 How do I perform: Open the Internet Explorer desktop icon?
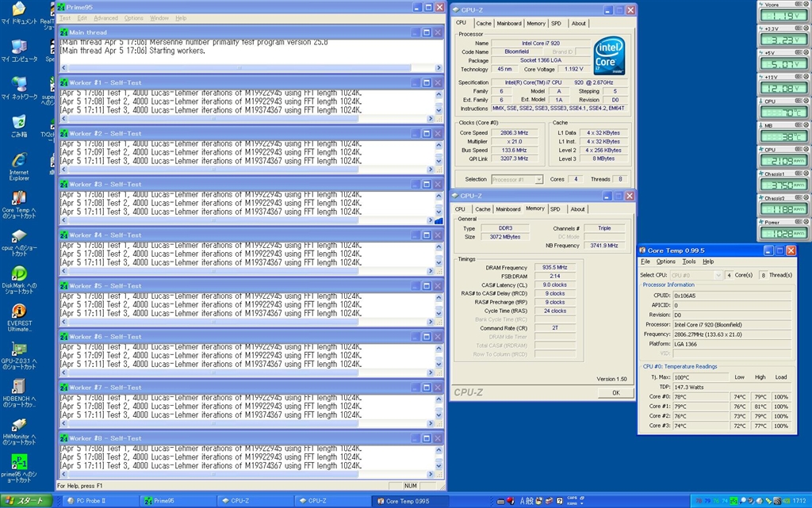[18, 160]
